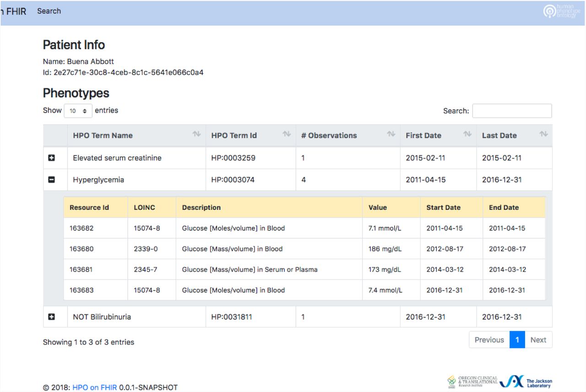The image size is (586, 392).
Task: Click end date 2014-03-12
Action: [507, 270]
